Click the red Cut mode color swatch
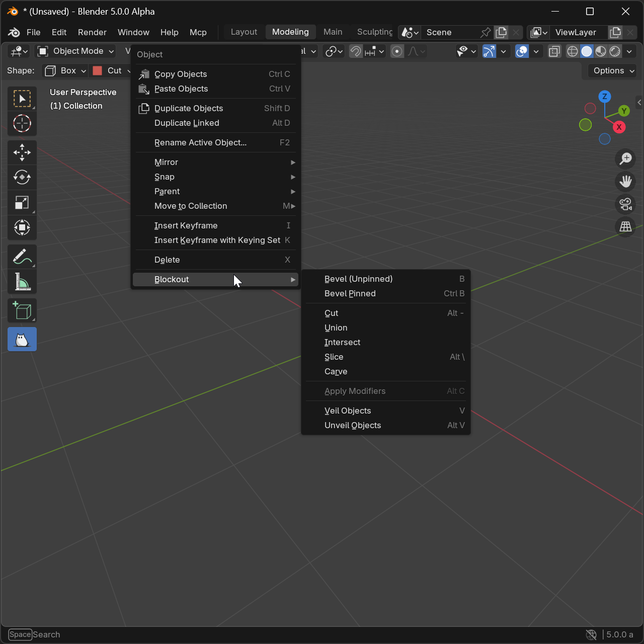644x644 pixels. point(98,71)
